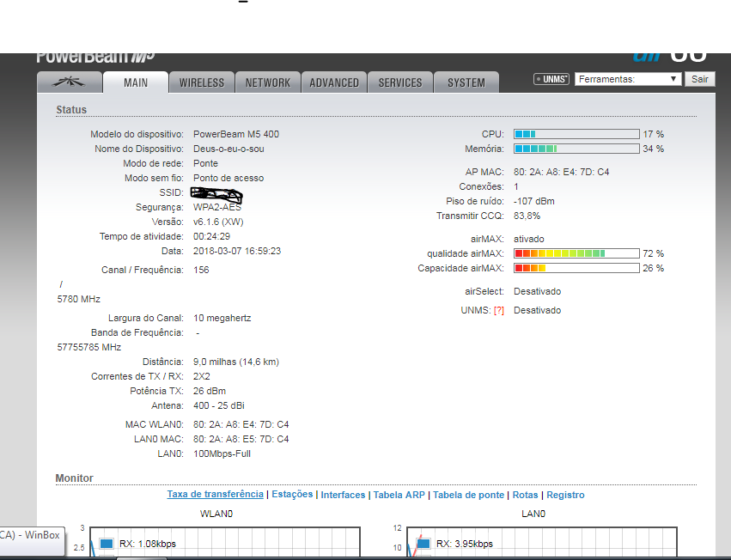Click distance 9,0 milhas (14,6 km)
731x560 pixels.
236,362
